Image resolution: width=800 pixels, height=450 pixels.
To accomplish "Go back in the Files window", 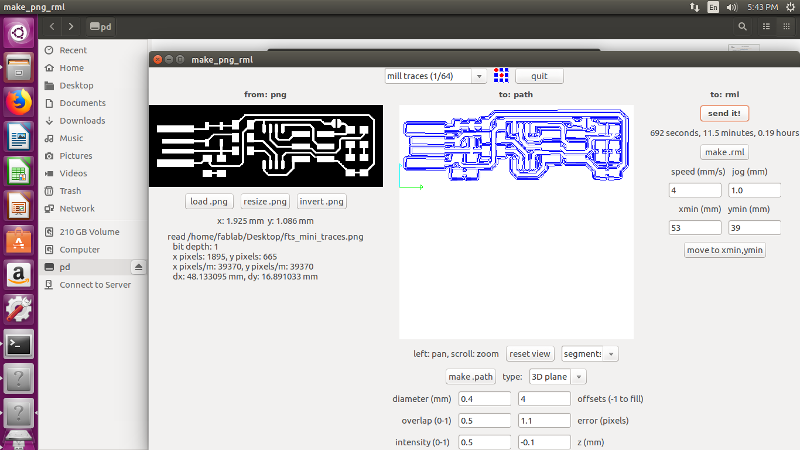I will [52, 27].
